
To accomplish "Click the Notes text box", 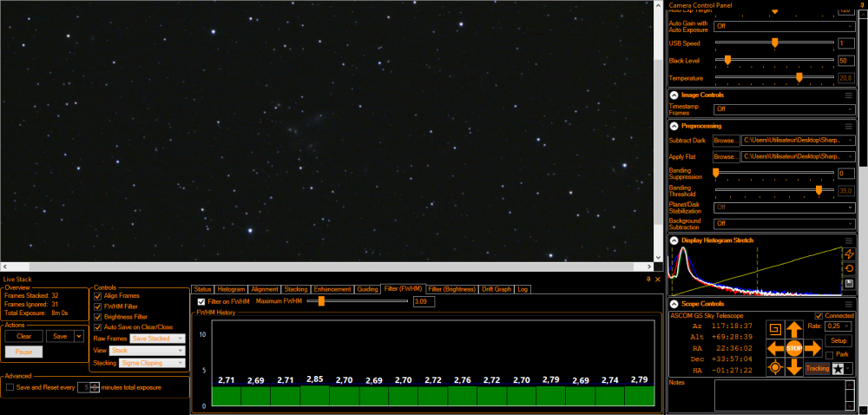I will click(779, 395).
